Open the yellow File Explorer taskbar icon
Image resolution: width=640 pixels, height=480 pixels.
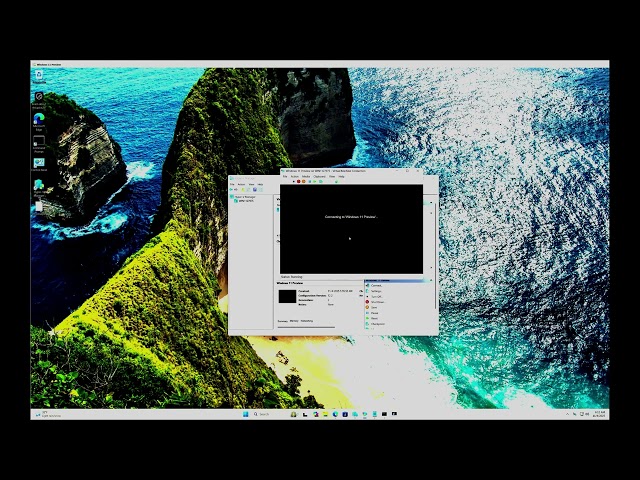(325, 414)
